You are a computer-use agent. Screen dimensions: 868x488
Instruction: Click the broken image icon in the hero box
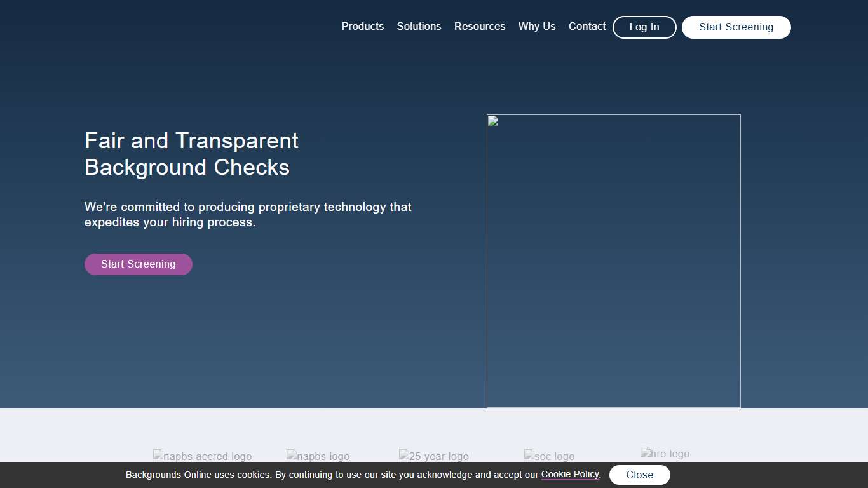point(492,121)
